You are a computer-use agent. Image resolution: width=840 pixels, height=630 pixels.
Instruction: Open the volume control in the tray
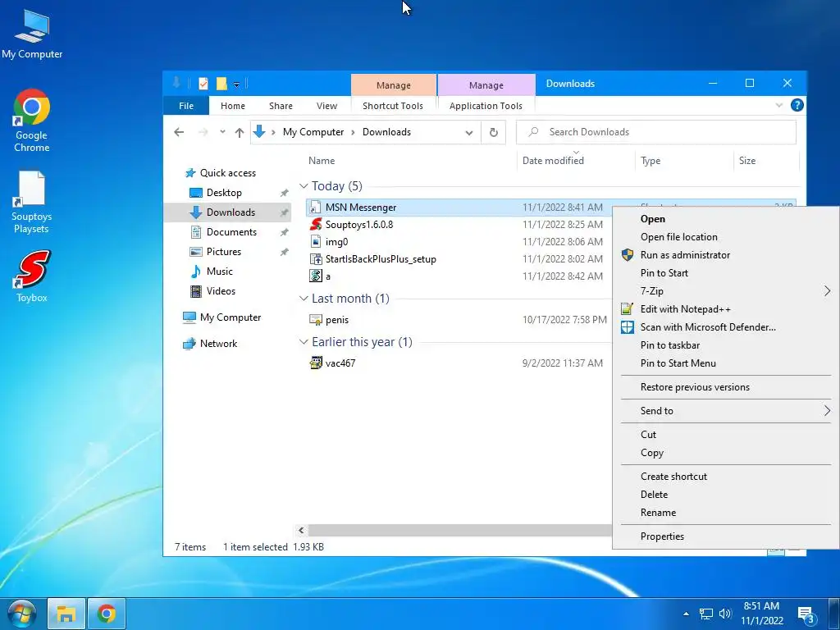click(725, 614)
